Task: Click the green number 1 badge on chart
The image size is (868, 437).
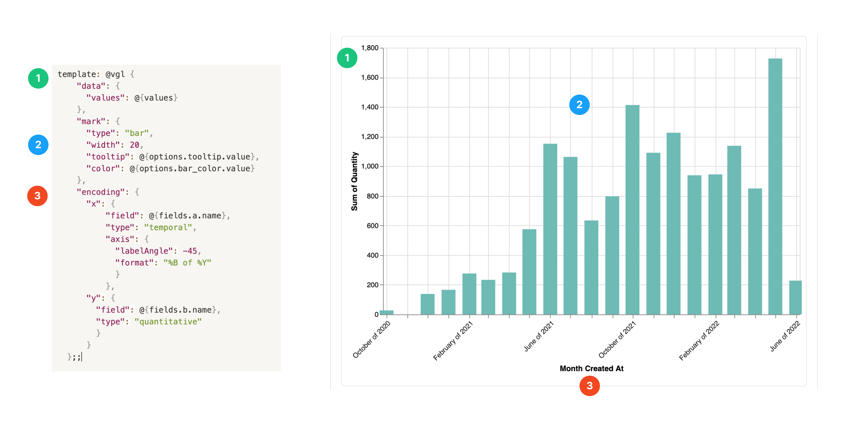Action: pyautogui.click(x=347, y=58)
